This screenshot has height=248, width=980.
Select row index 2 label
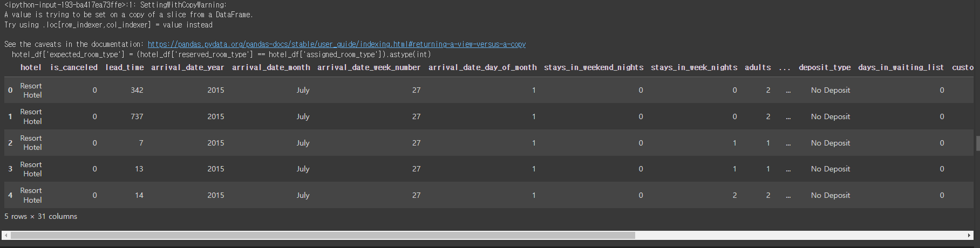click(x=10, y=143)
